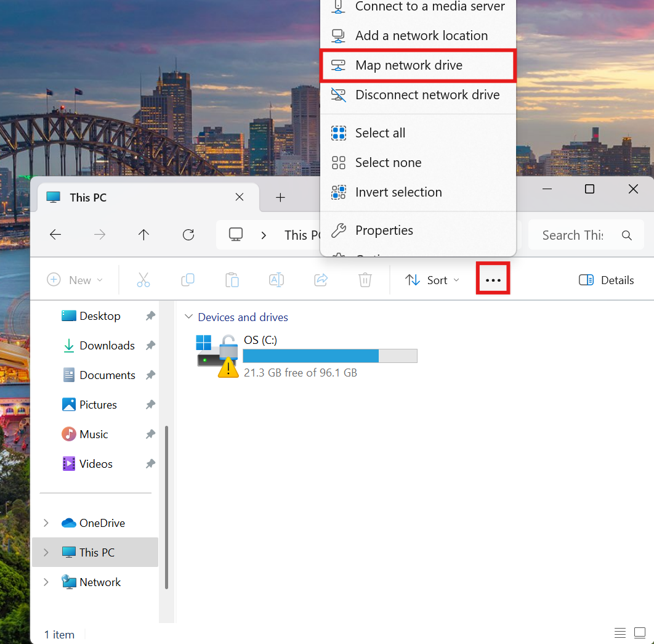Select the OS (C:) drive icon
This screenshot has height=644, width=654.
(217, 356)
